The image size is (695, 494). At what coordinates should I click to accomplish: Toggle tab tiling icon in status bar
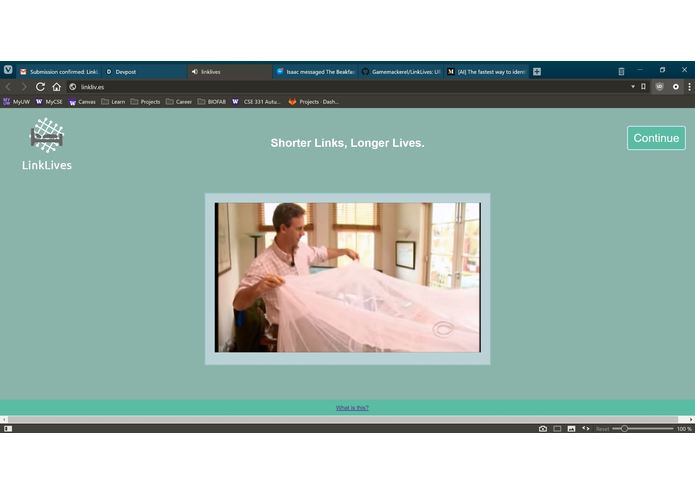coord(557,428)
